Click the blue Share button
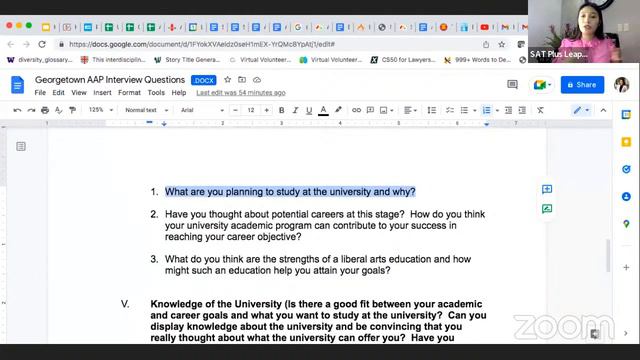Screen dimensions: 640x360 [582, 85]
